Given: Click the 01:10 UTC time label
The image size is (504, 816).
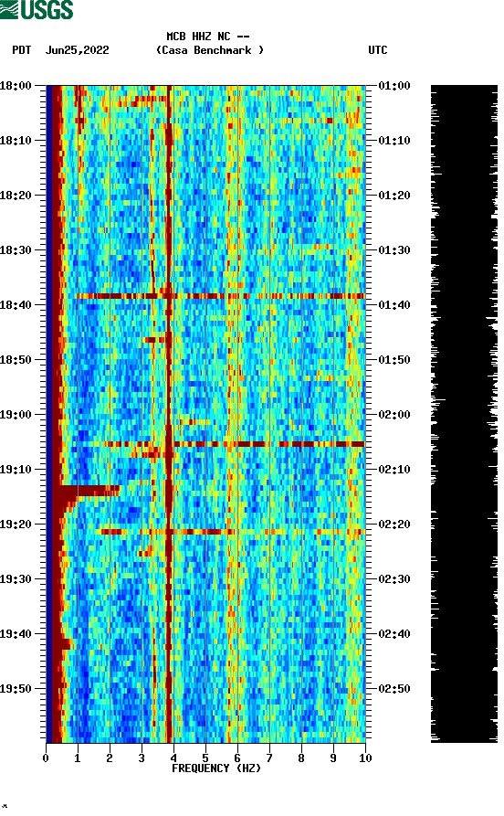Looking at the screenshot, I should (394, 141).
